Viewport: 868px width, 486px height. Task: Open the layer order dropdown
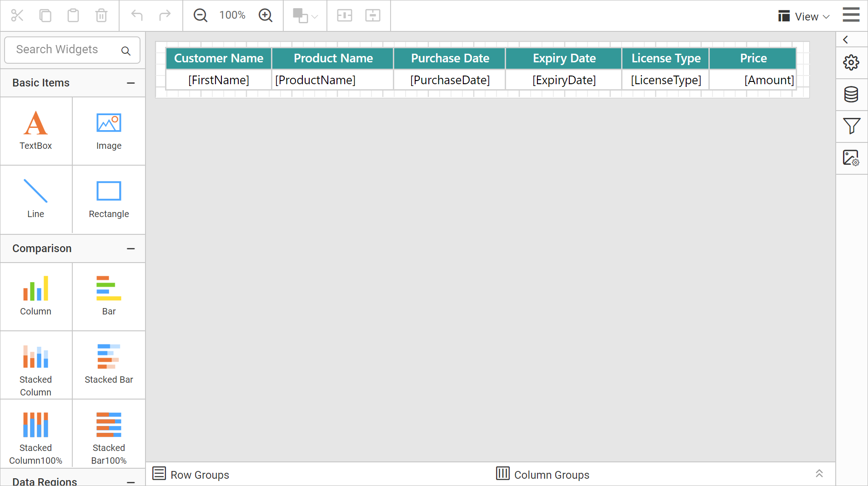click(x=305, y=16)
